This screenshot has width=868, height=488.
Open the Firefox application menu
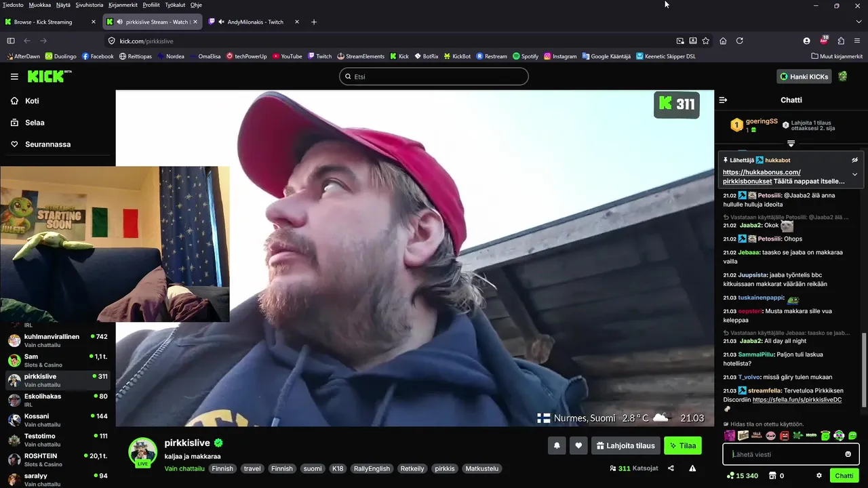click(857, 41)
